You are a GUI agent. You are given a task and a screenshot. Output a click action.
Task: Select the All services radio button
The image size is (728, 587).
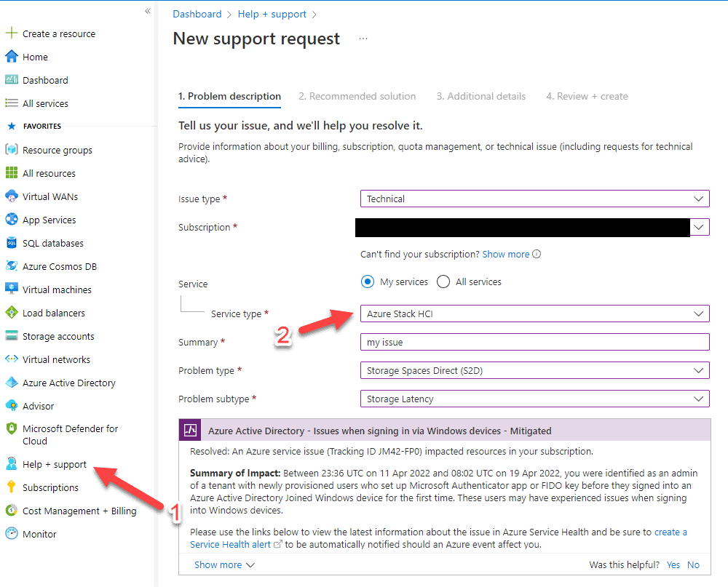pos(443,281)
